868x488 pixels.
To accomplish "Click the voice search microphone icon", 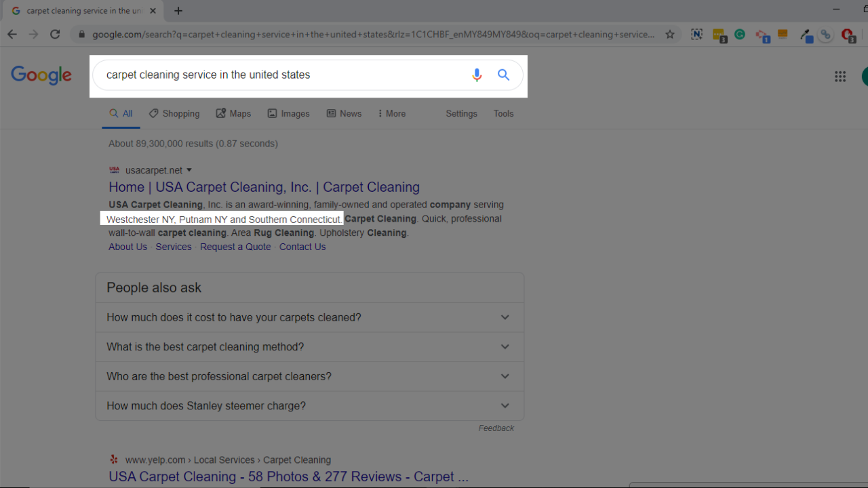I will 477,75.
